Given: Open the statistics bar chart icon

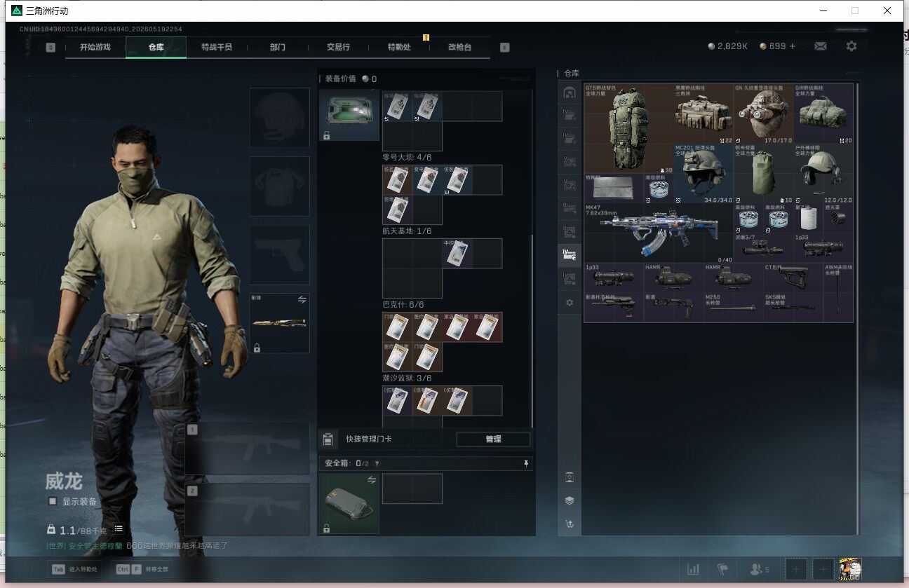Looking at the screenshot, I should [694, 570].
